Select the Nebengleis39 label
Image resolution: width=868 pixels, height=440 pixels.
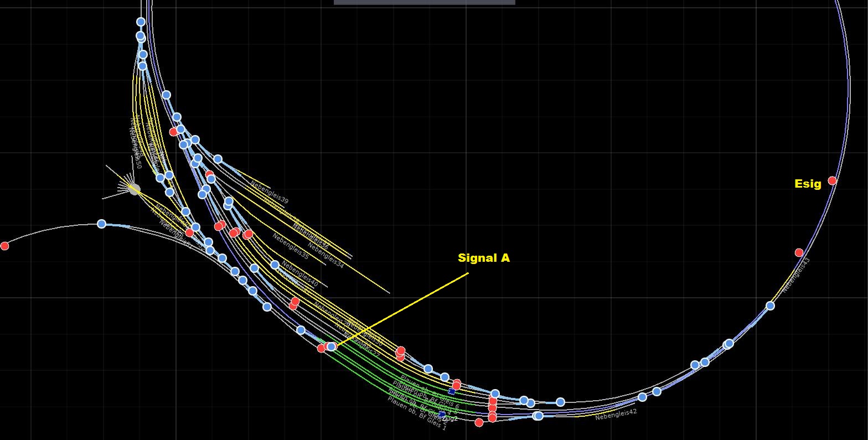pyautogui.click(x=270, y=192)
